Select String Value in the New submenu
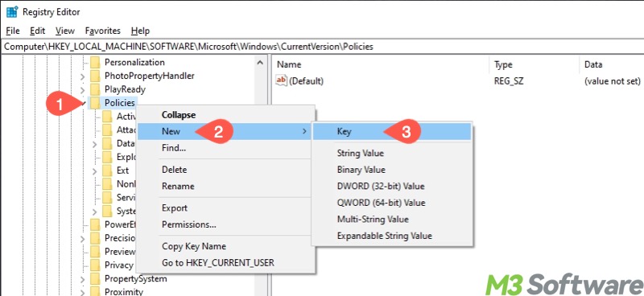This screenshot has width=644, height=296. coord(392,153)
